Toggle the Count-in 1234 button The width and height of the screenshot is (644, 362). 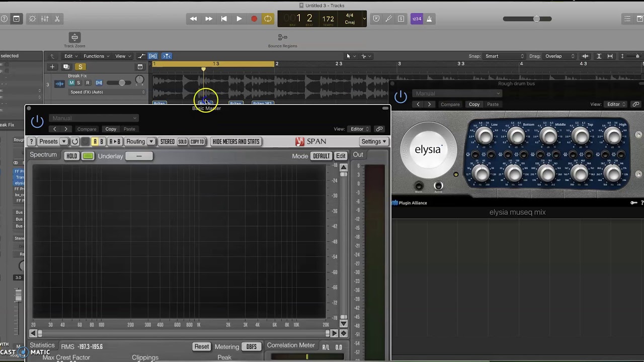(x=417, y=19)
